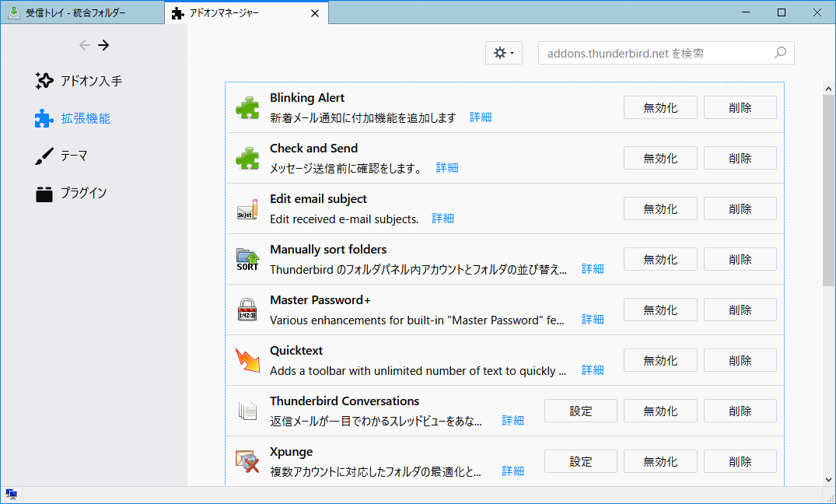This screenshot has height=504, width=836.
Task: Disable the Xpunge add-on
Action: pos(660,461)
